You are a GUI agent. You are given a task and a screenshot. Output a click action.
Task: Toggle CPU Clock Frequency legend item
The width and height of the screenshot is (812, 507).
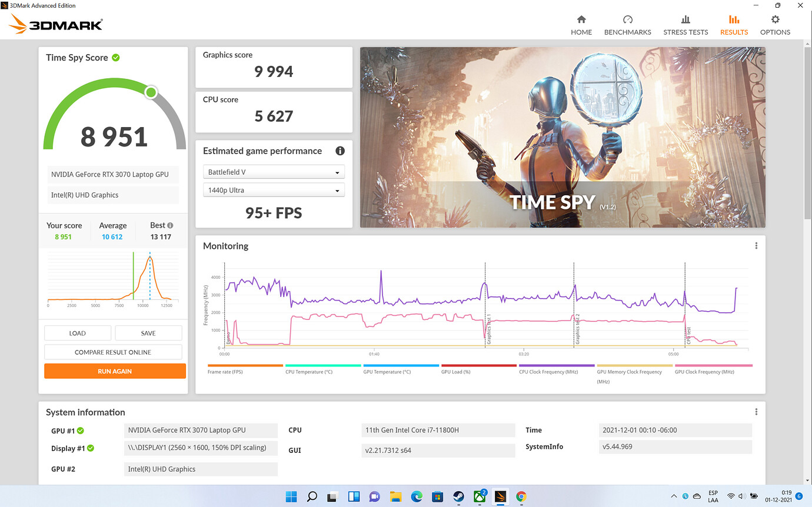pyautogui.click(x=556, y=366)
